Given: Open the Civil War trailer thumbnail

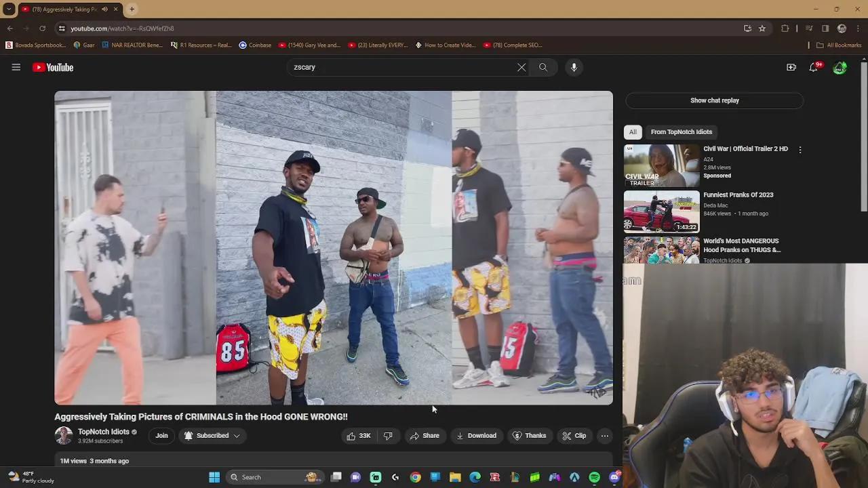Looking at the screenshot, I should [660, 165].
